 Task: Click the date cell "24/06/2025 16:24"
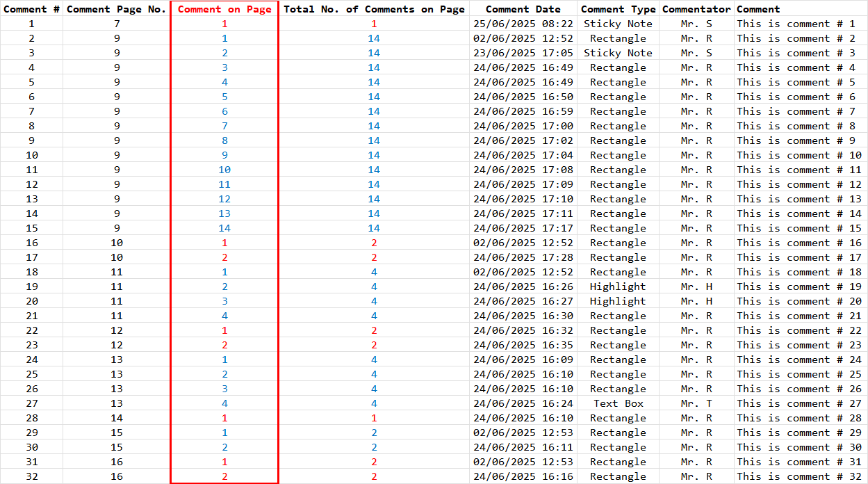click(x=523, y=403)
